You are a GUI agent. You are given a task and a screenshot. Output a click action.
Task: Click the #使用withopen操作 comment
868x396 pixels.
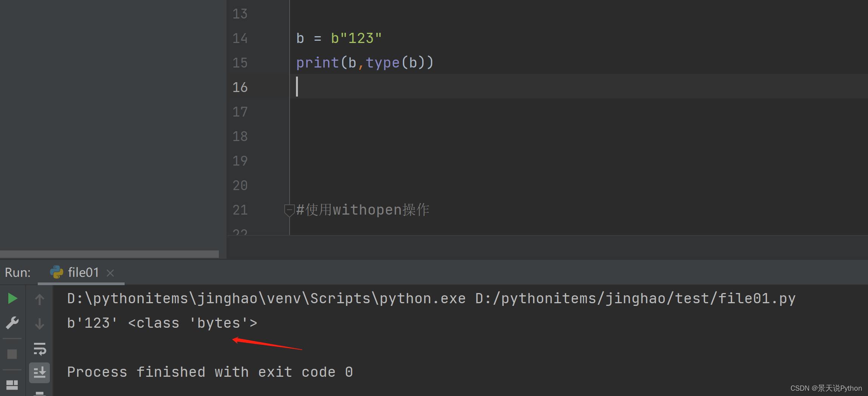coord(363,210)
